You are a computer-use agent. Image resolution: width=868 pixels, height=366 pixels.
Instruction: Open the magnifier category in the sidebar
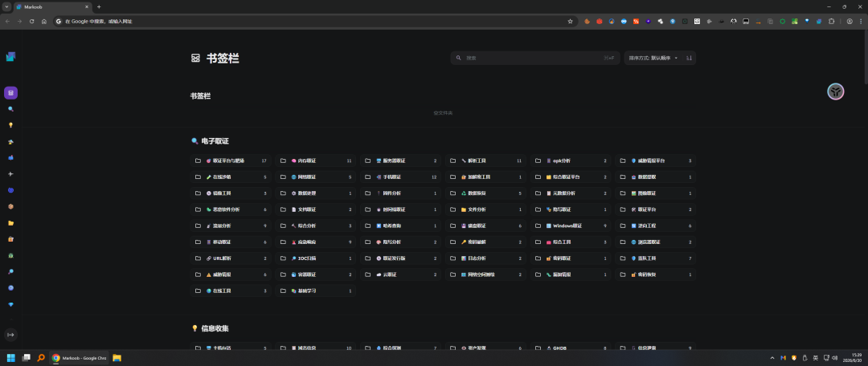(10, 109)
